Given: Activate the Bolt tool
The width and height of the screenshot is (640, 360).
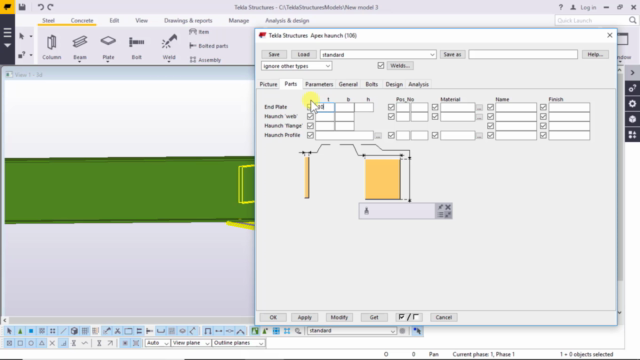Looking at the screenshot, I should [x=136, y=47].
